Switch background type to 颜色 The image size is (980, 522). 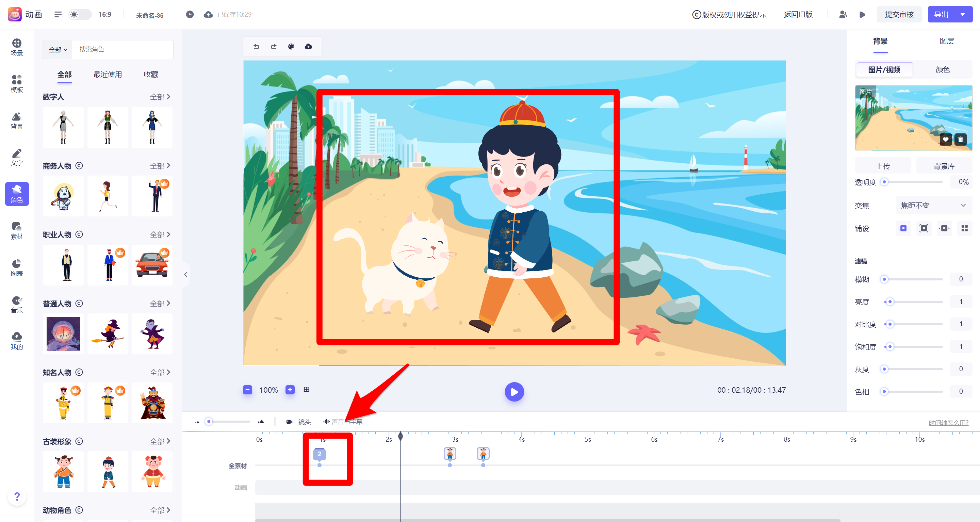click(942, 70)
